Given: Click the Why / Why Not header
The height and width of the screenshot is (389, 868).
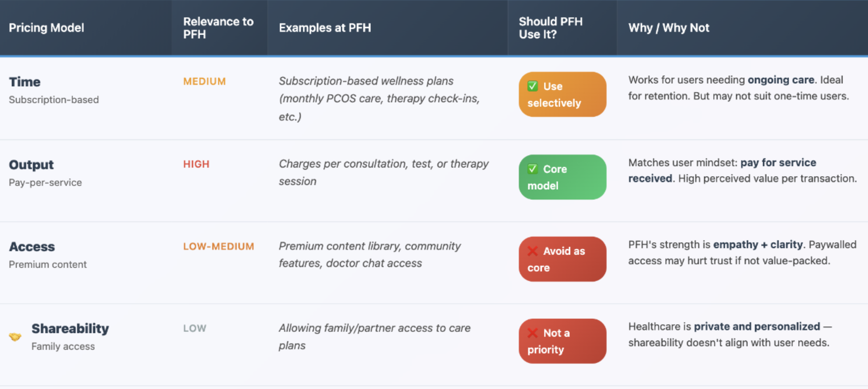Looking at the screenshot, I should pyautogui.click(x=669, y=28).
